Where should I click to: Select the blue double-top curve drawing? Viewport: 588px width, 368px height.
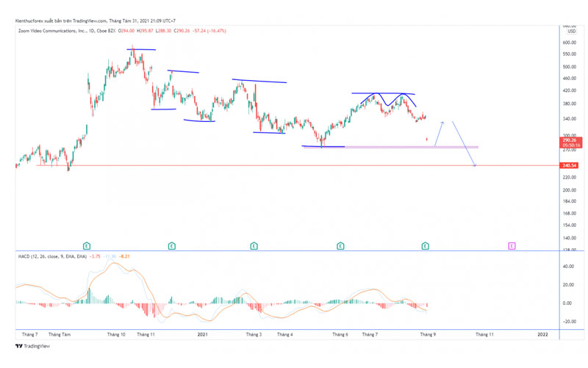click(388, 99)
